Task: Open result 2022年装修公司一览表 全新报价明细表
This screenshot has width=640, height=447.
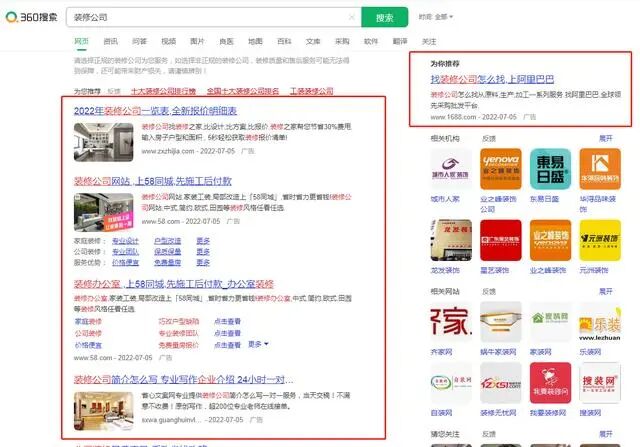Action: (155, 111)
